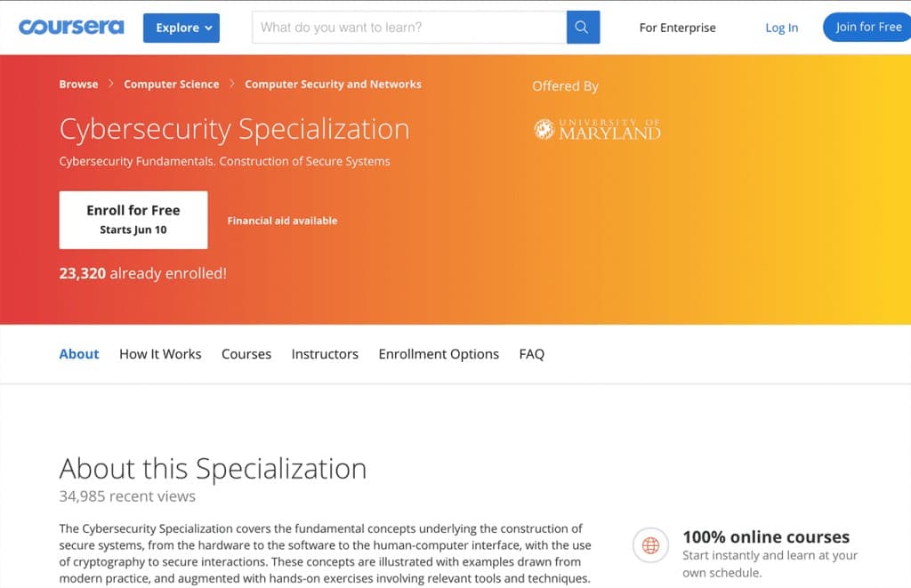The width and height of the screenshot is (911, 588).
Task: Click the Log In link
Action: (x=781, y=28)
